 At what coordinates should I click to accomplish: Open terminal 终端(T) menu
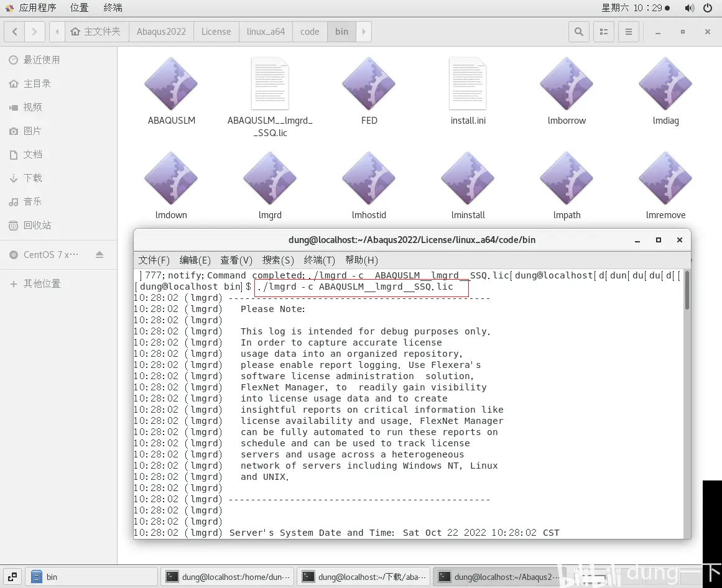coord(319,260)
